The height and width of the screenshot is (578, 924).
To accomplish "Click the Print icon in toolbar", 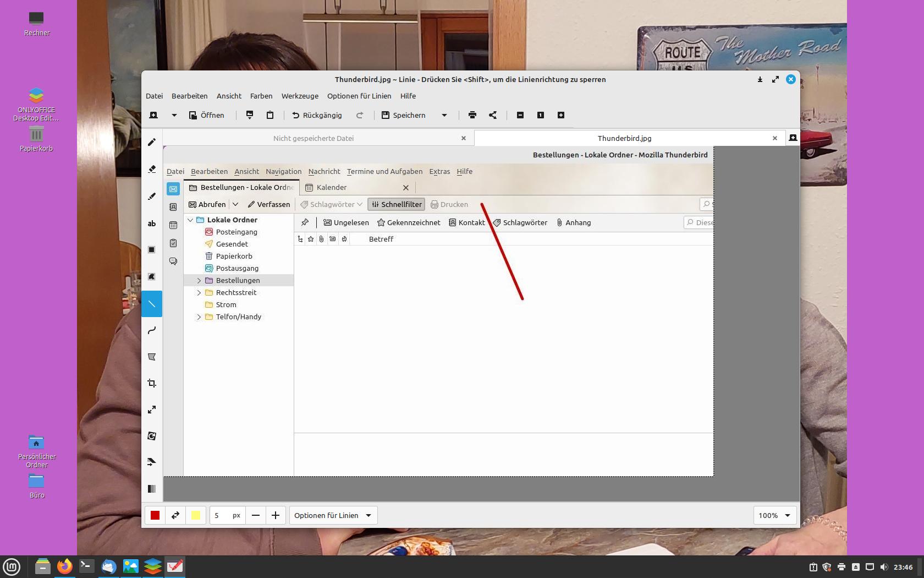I will [x=472, y=115].
